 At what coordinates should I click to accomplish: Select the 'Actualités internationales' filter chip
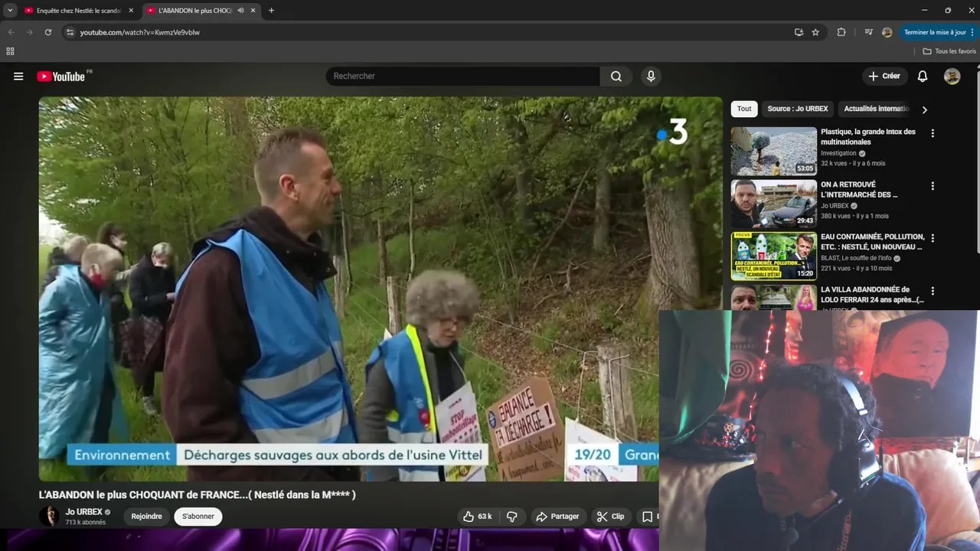coord(877,109)
